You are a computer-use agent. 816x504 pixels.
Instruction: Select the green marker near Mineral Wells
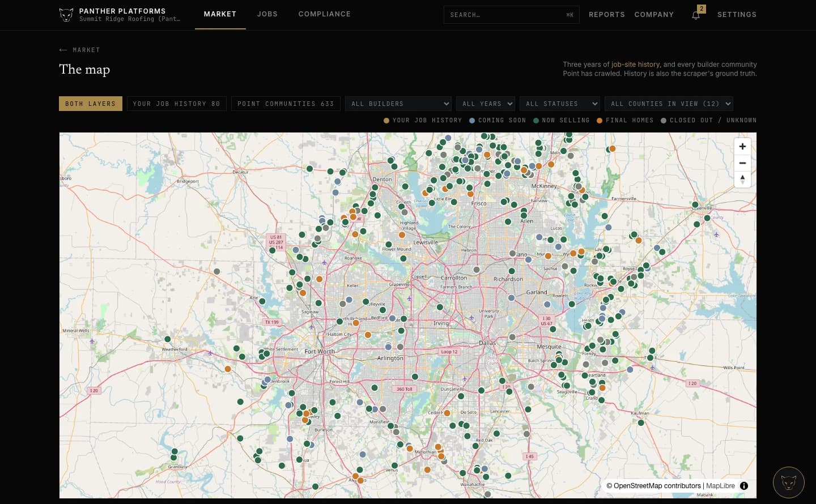[167, 339]
